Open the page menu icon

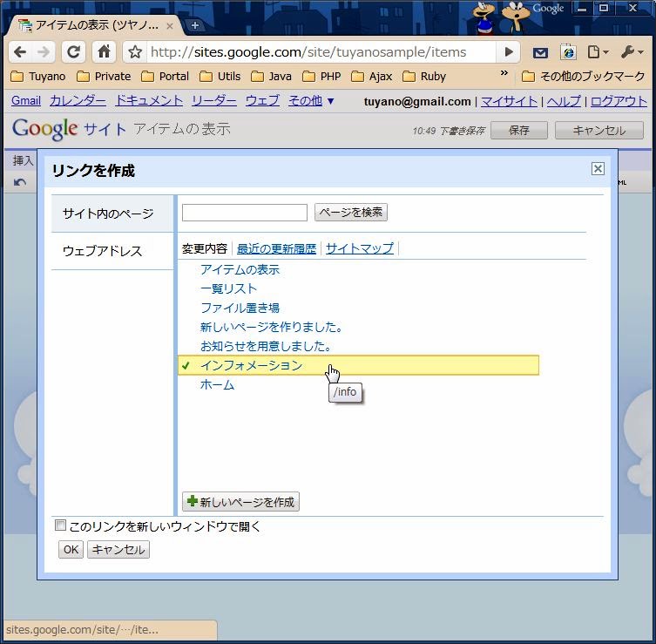point(598,52)
